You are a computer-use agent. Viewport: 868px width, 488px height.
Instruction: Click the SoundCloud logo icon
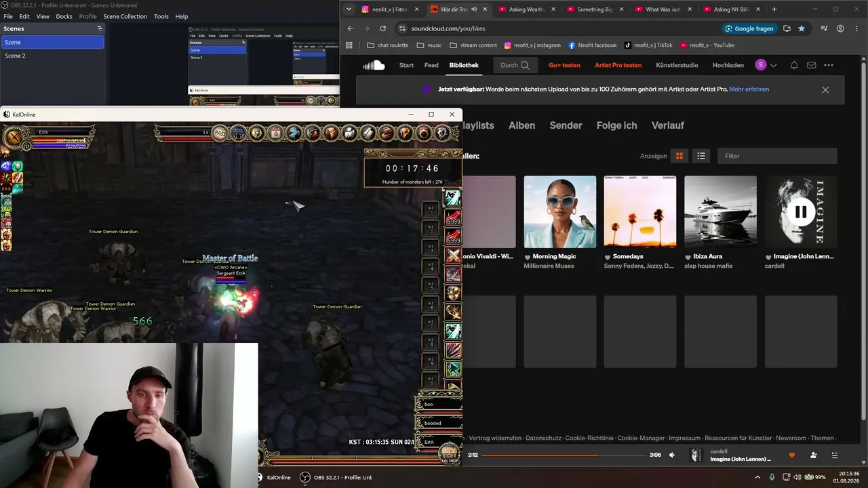point(374,65)
